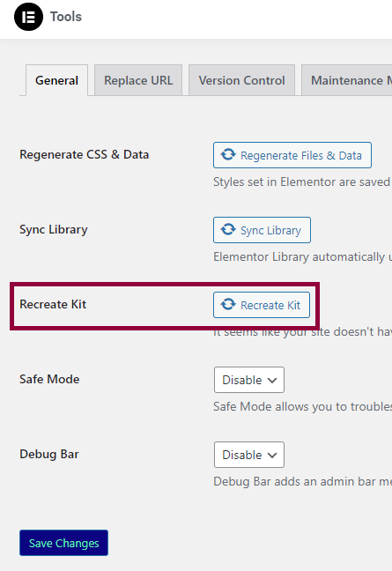The width and height of the screenshot is (392, 571).
Task: Click the circular arrows icon on Recreate Kit
Action: 228,304
